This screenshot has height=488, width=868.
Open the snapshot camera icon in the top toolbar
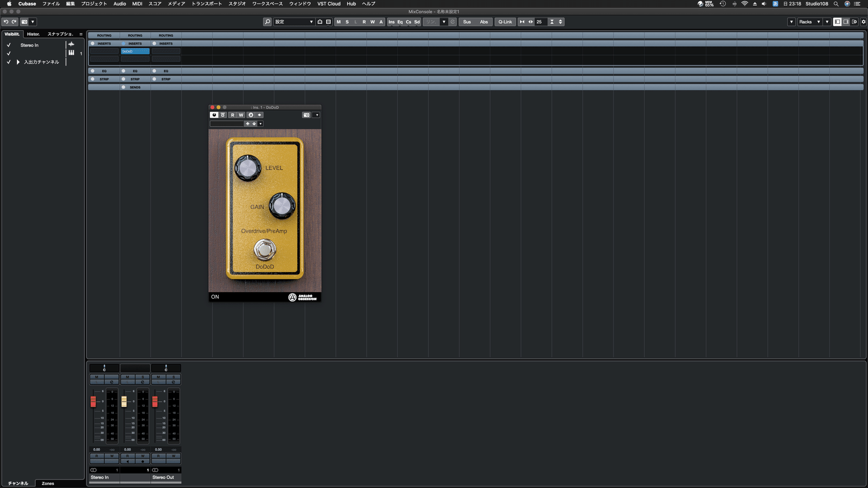click(24, 22)
